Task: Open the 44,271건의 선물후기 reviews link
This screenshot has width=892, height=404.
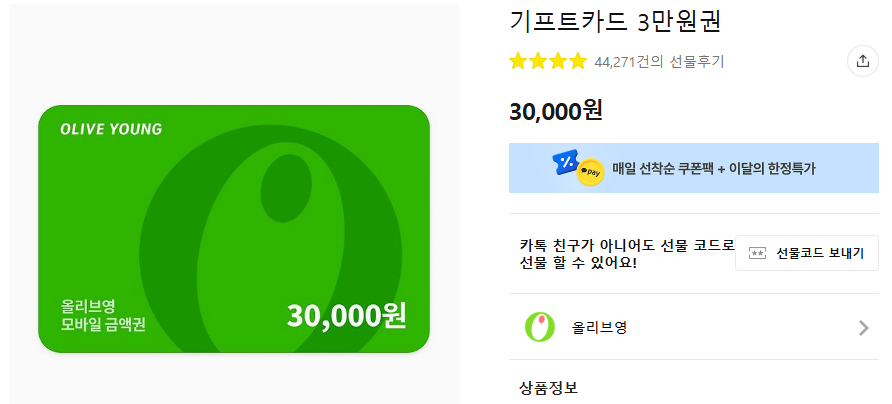Action: (x=659, y=61)
